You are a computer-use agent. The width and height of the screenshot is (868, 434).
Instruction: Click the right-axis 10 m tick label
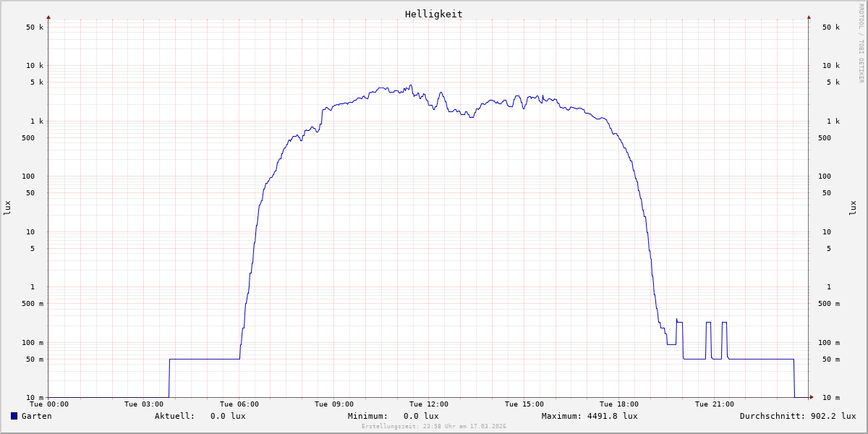click(x=830, y=398)
